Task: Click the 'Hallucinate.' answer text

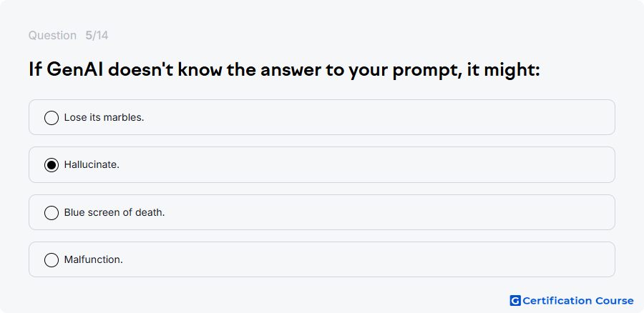Action: 92,164
